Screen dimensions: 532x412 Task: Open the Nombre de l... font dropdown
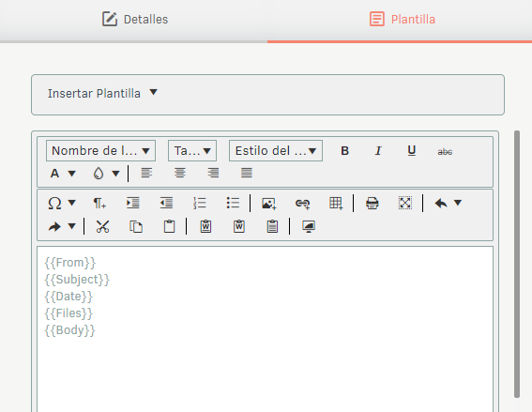click(100, 151)
